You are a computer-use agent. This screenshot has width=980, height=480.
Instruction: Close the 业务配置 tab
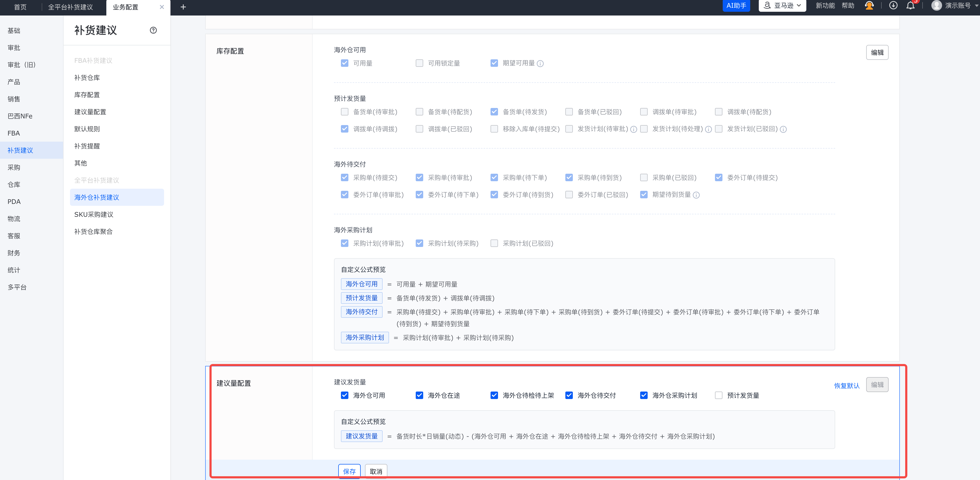(162, 7)
